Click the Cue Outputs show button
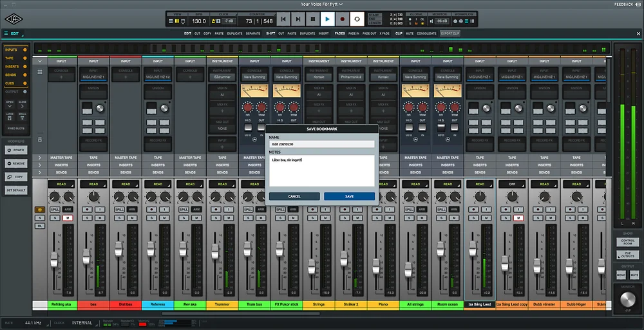Viewport: 644px width, 330px height. click(x=627, y=255)
